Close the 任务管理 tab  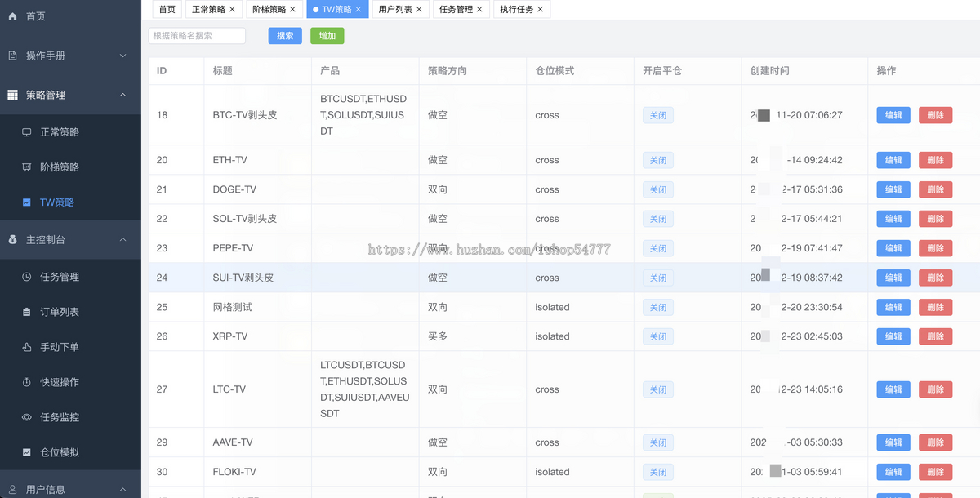[x=479, y=10]
